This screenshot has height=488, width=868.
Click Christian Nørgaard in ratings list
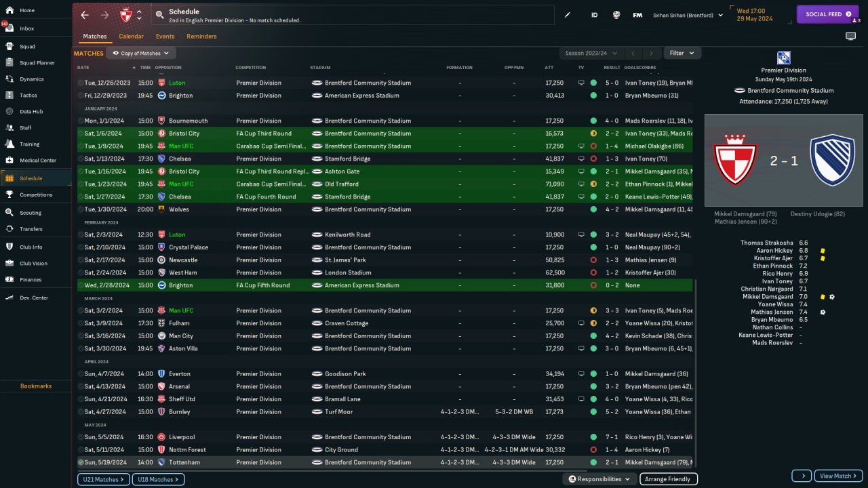click(766, 289)
